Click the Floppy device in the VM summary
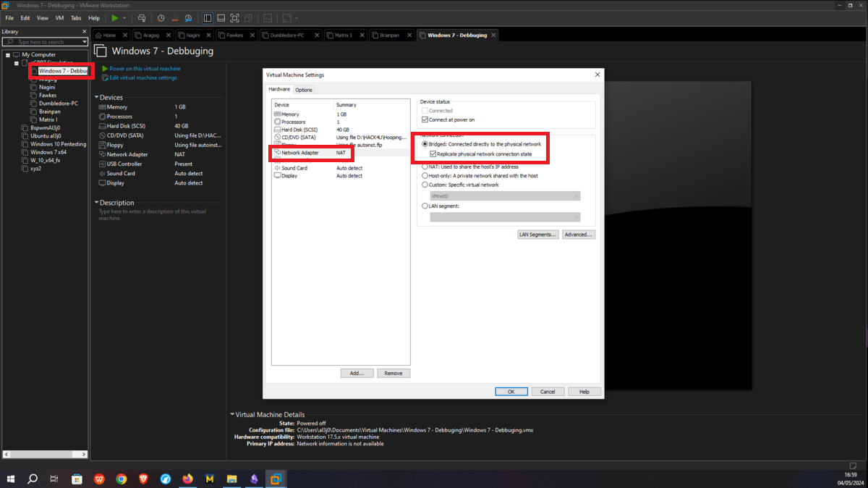 coord(115,145)
